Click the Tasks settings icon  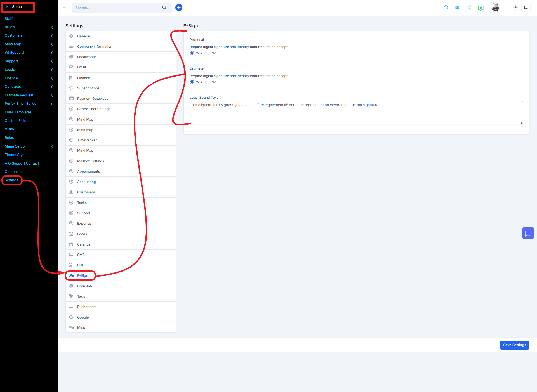click(71, 203)
